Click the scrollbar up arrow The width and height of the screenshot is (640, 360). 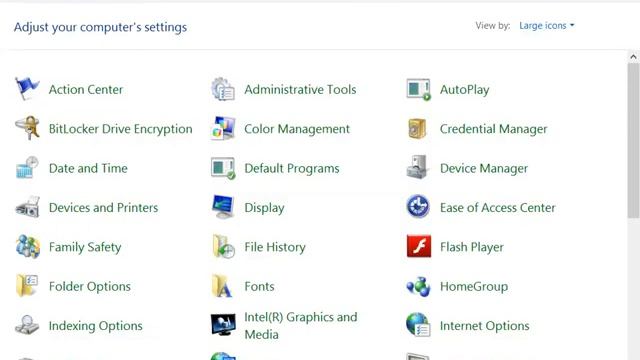tap(633, 57)
